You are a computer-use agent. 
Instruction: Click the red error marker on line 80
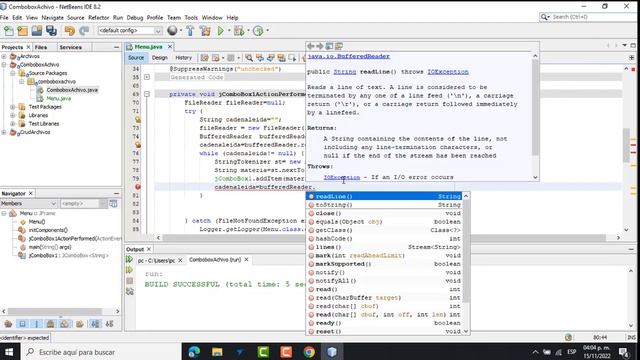pyautogui.click(x=138, y=187)
